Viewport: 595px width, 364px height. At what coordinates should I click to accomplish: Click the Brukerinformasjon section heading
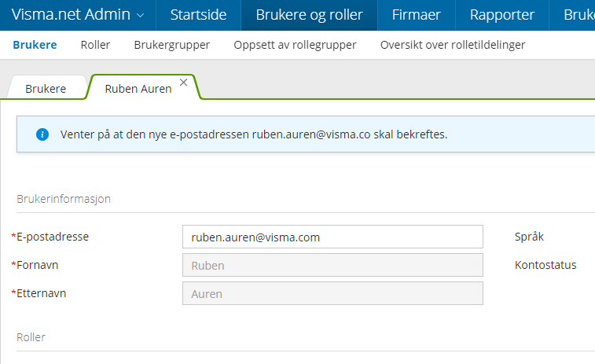(x=64, y=199)
